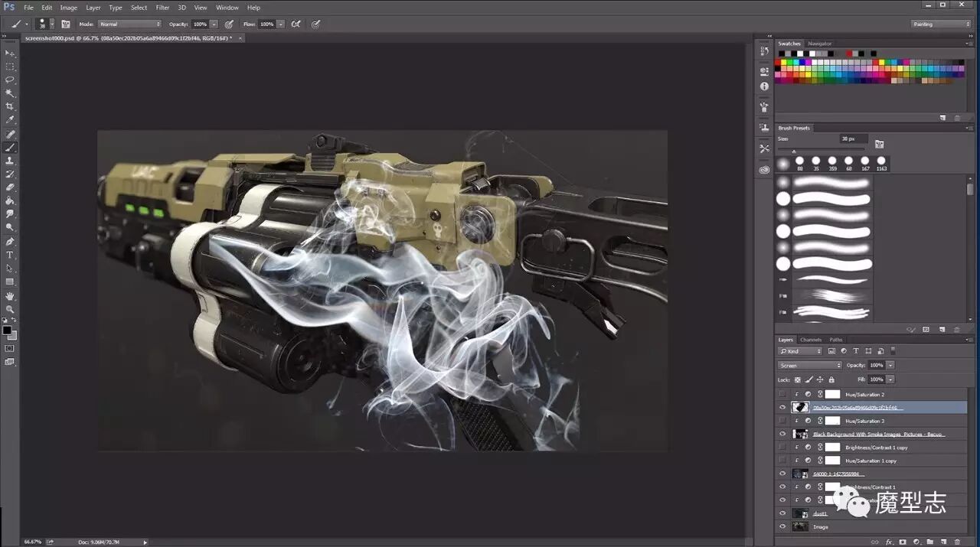Select the Rectangular Marquee tool
980x547 pixels.
[10, 67]
